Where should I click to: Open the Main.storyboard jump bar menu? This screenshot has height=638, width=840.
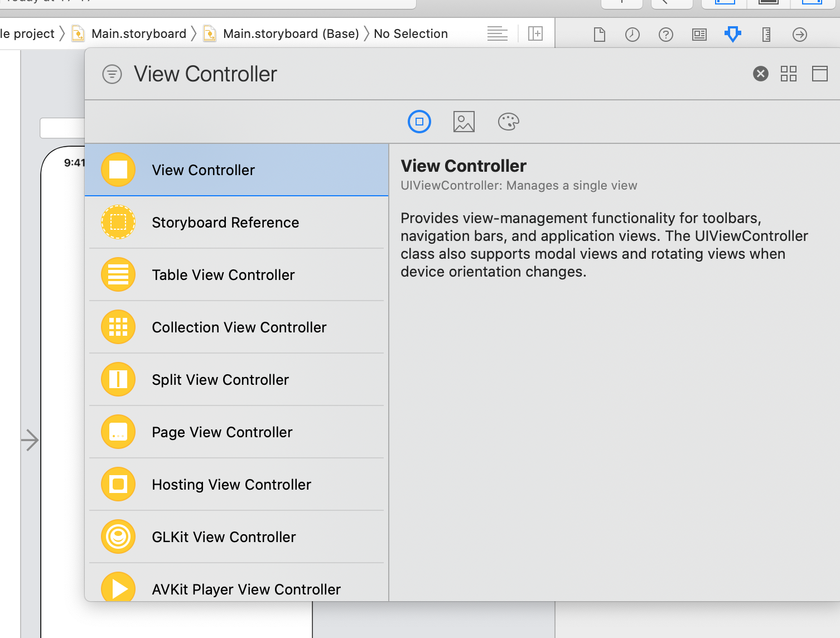coord(138,33)
